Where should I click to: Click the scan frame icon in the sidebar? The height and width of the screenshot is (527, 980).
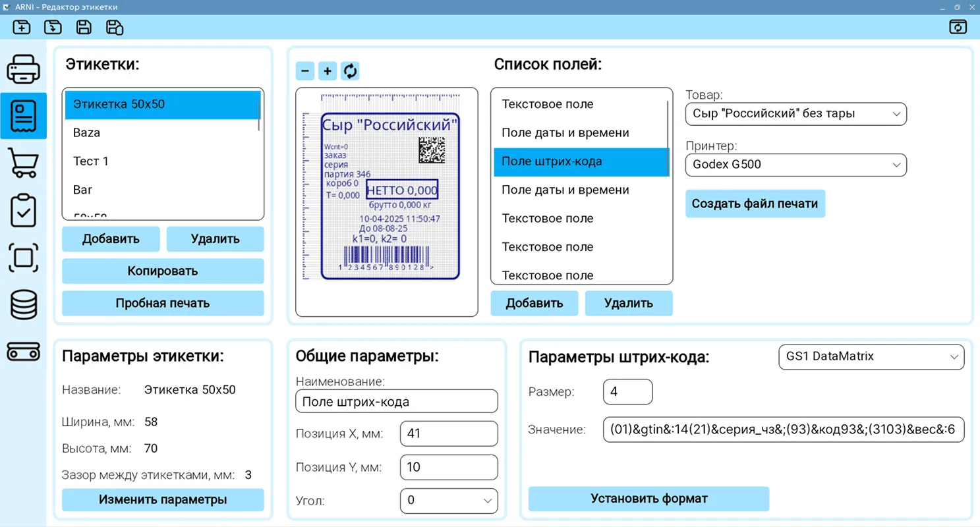(x=24, y=258)
